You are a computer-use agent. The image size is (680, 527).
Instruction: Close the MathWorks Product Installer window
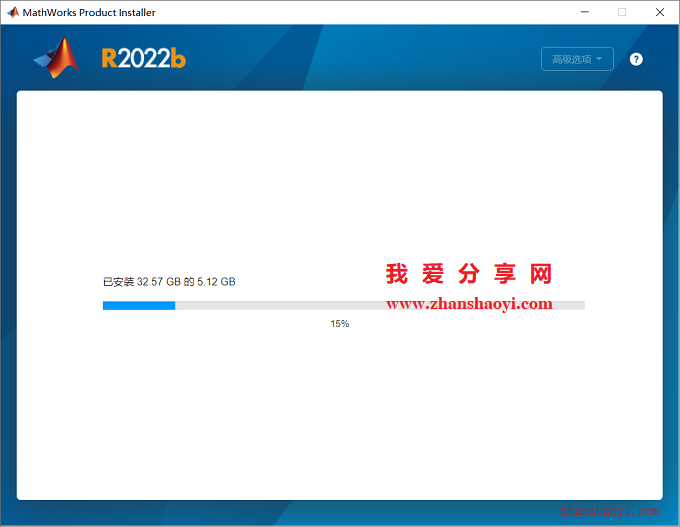pyautogui.click(x=660, y=12)
